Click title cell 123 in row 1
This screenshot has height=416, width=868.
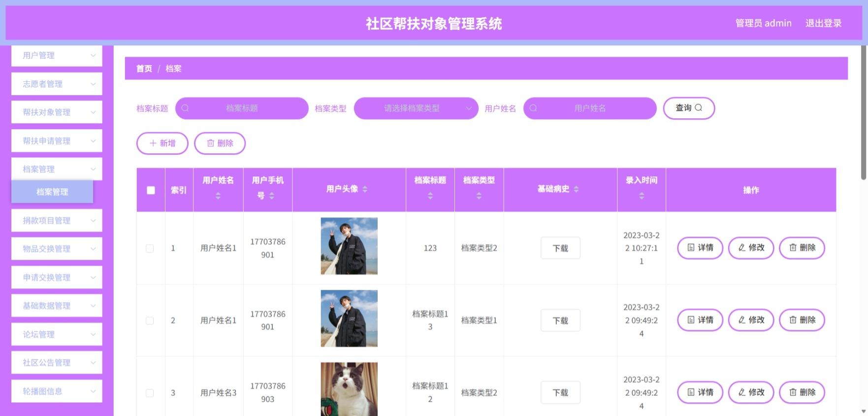[430, 248]
